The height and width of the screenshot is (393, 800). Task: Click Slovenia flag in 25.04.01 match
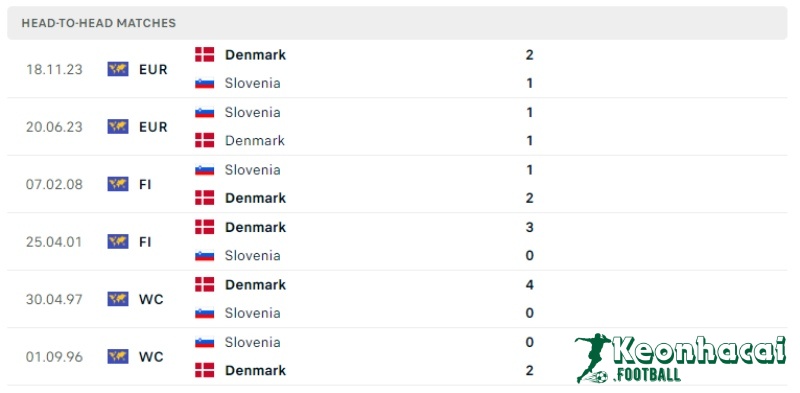205,256
